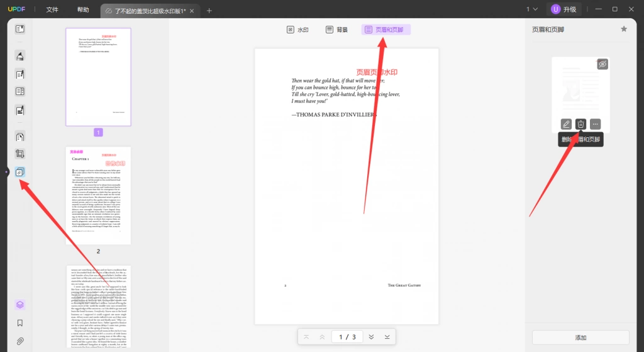Image resolution: width=644 pixels, height=352 pixels.
Task: Select the Crop Pages tool
Action: tap(19, 154)
